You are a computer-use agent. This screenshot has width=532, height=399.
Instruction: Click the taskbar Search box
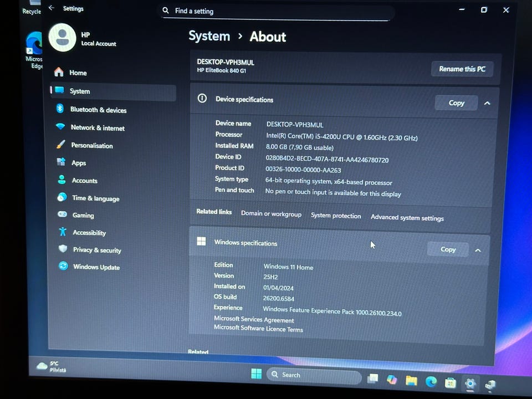314,375
